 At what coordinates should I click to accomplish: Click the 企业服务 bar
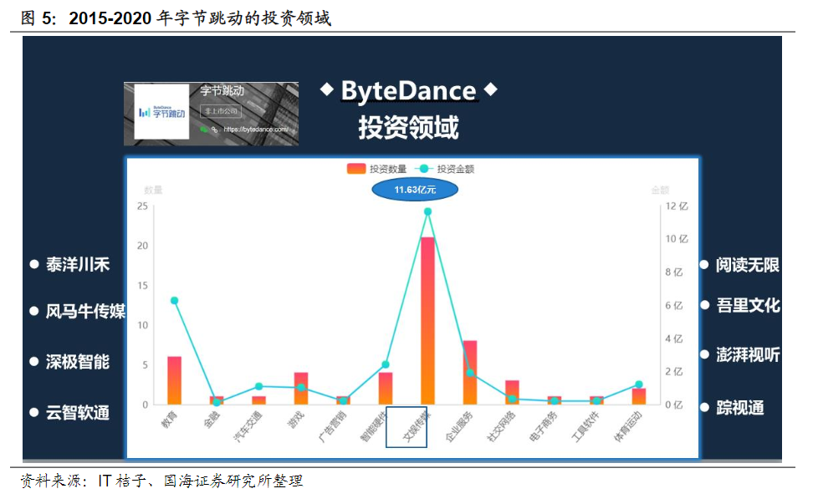tap(470, 373)
